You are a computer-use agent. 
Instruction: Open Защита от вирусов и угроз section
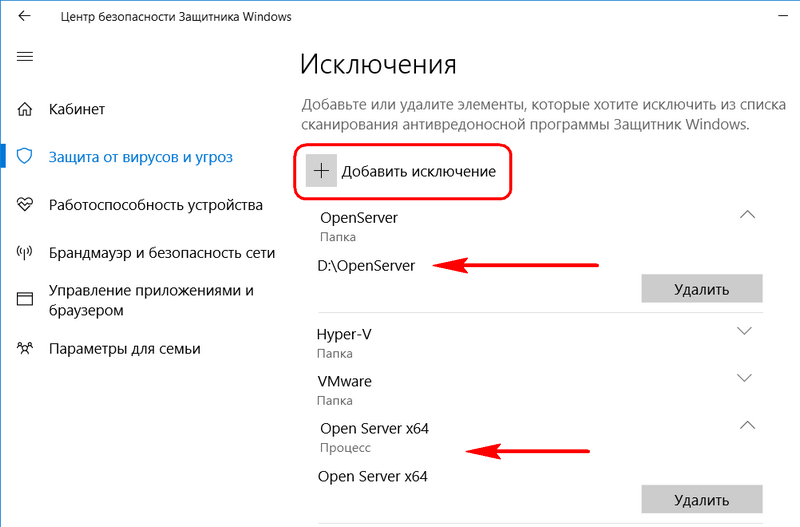click(x=140, y=157)
